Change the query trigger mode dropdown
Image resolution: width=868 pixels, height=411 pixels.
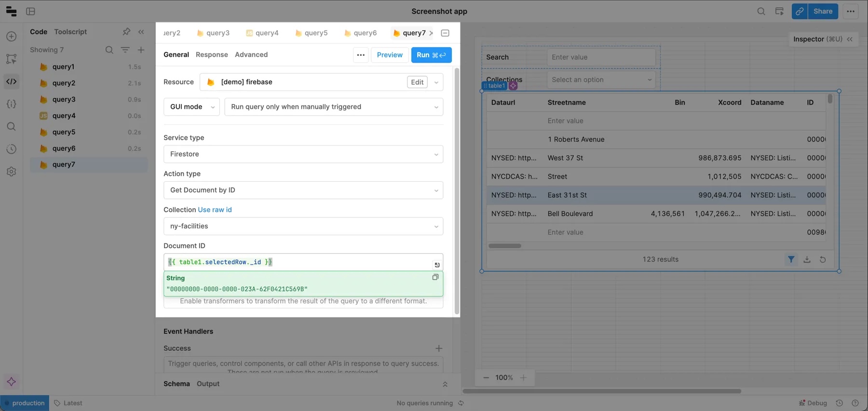[334, 107]
